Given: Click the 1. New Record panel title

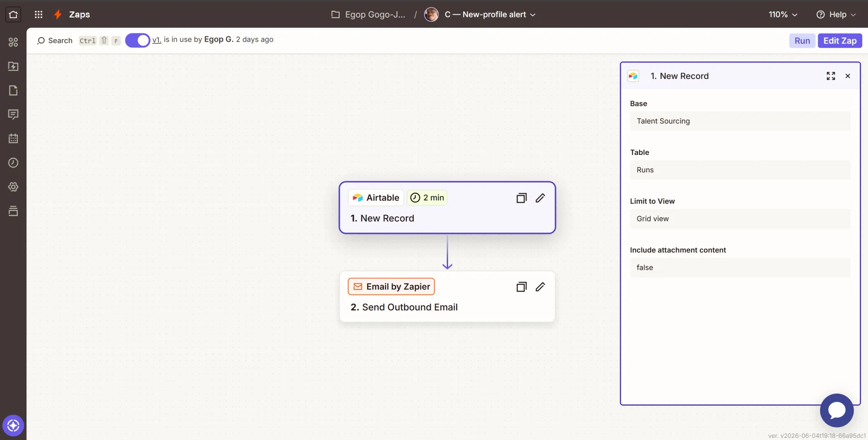Looking at the screenshot, I should tap(679, 76).
